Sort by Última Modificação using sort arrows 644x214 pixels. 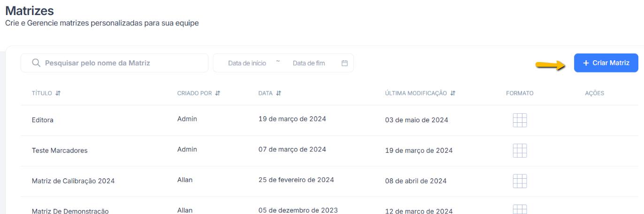pyautogui.click(x=452, y=93)
